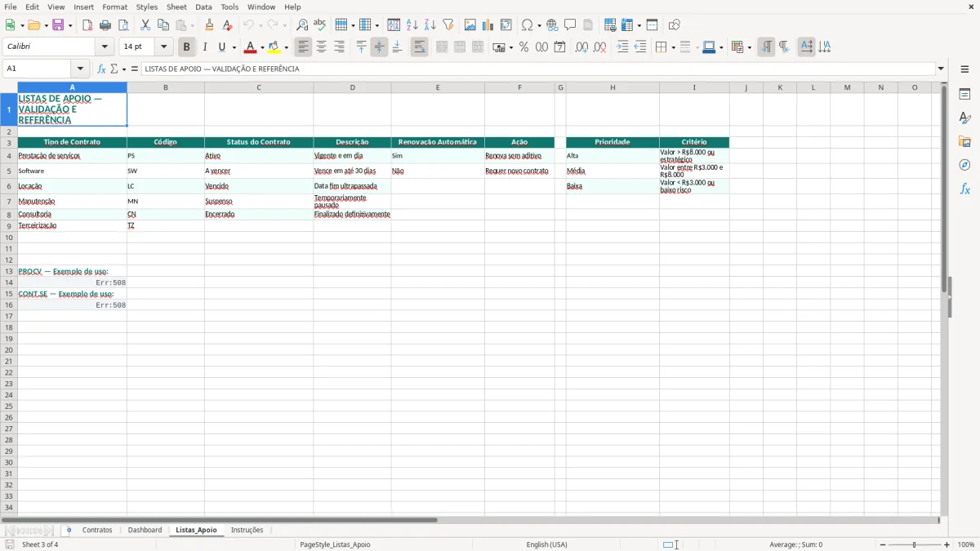980x551 pixels.
Task: Click zoom out minus button
Action: click(882, 544)
